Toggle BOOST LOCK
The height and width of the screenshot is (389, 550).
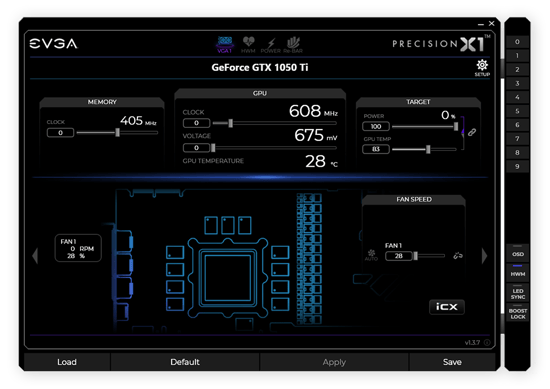(517, 314)
